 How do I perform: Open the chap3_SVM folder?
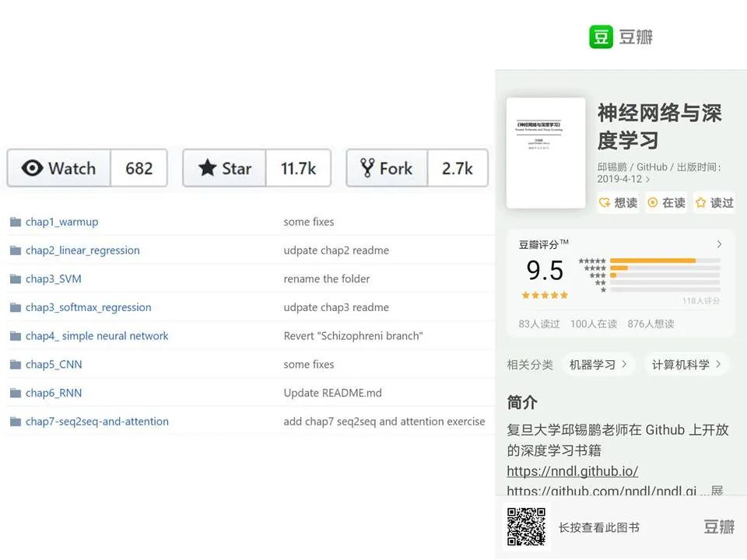54,279
